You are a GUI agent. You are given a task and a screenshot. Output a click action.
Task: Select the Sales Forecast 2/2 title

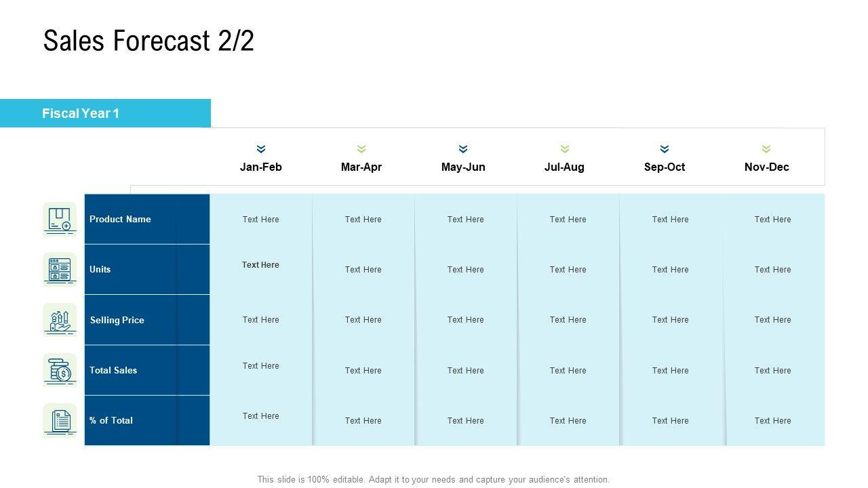[149, 41]
